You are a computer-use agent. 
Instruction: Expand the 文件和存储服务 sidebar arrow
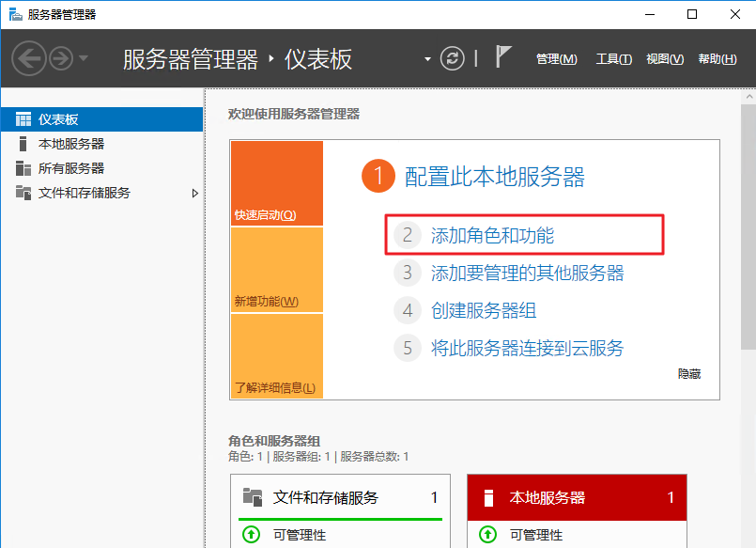(x=194, y=194)
